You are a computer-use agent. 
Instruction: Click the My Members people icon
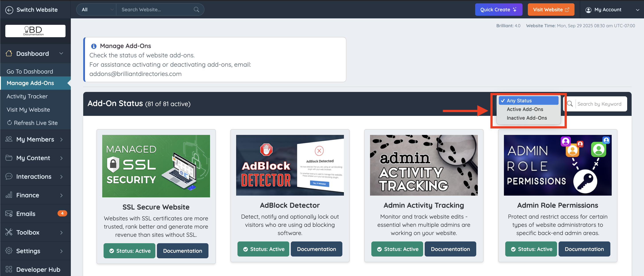9,139
